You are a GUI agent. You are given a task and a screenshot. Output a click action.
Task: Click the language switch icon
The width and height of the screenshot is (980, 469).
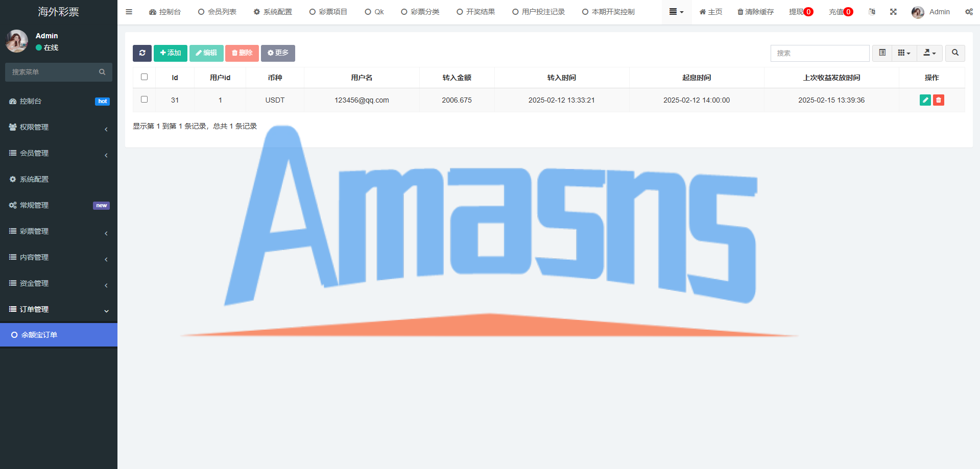[872, 12]
